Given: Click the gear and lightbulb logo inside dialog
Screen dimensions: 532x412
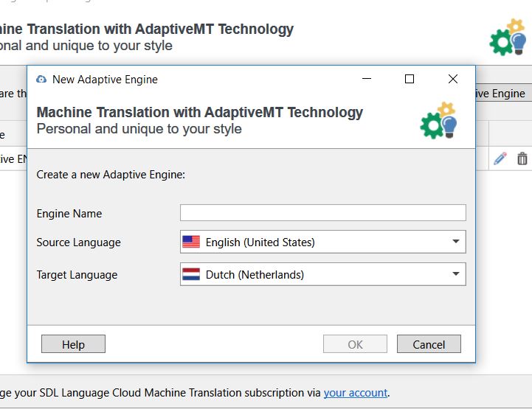Looking at the screenshot, I should click(439, 121).
